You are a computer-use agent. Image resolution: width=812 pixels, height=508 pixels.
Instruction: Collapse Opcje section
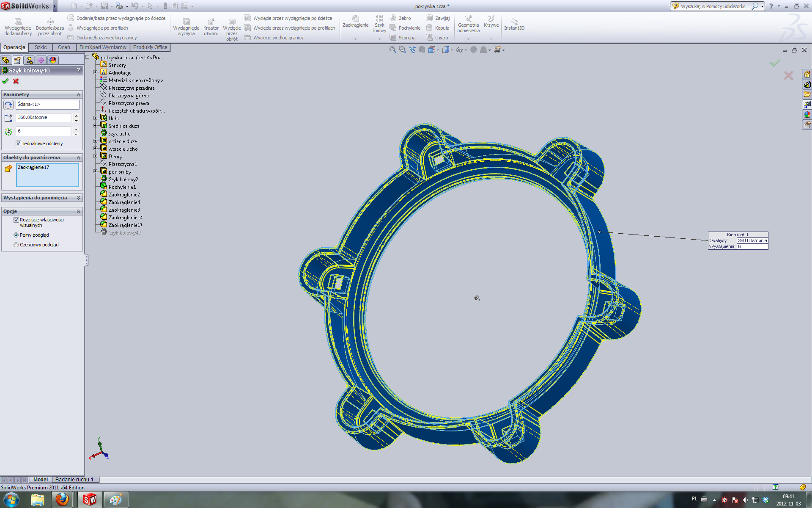(x=78, y=211)
